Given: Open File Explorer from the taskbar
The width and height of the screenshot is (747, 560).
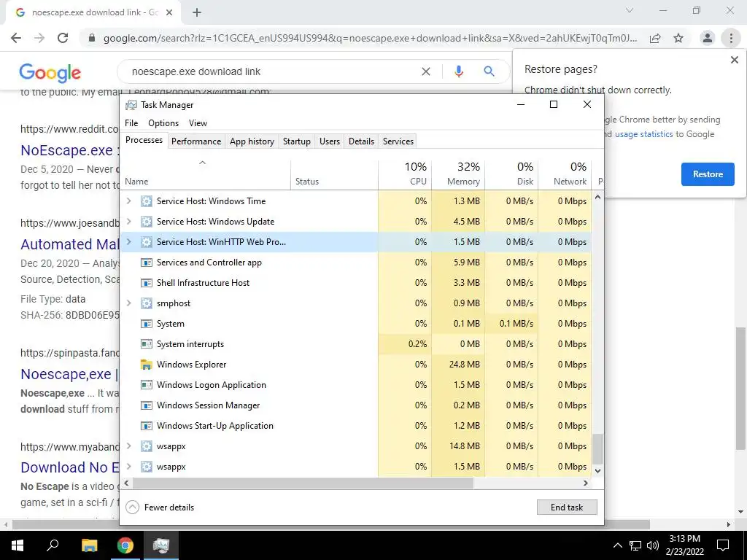Looking at the screenshot, I should pyautogui.click(x=89, y=545).
